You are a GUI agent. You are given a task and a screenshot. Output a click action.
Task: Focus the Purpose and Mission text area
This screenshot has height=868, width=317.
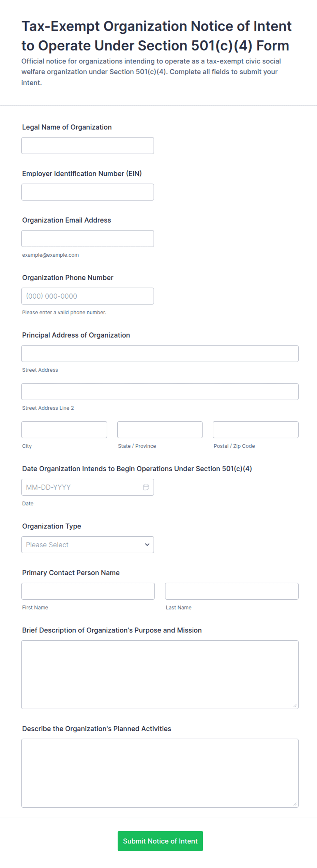[160, 675]
